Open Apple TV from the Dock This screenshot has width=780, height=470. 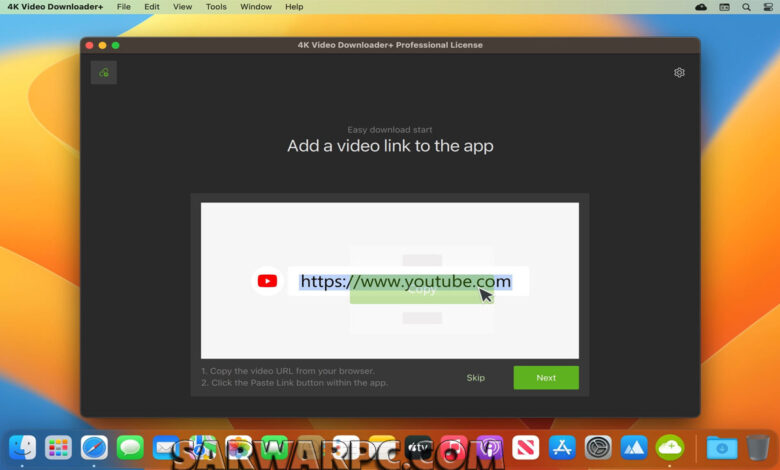click(418, 447)
